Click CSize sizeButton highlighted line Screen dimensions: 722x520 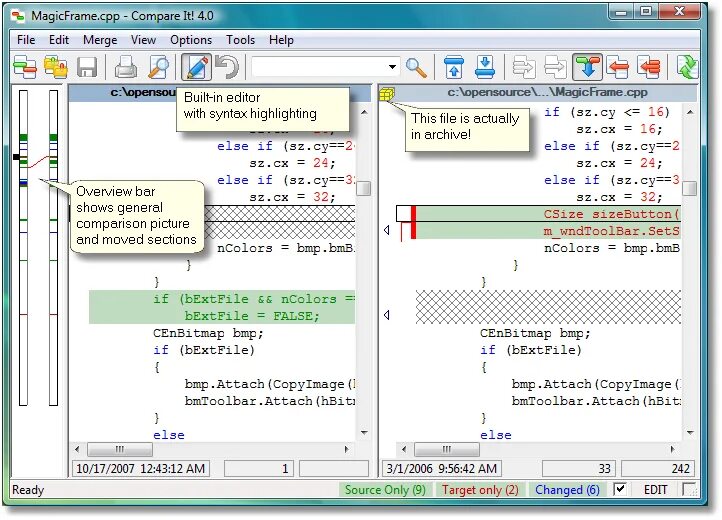[548, 214]
